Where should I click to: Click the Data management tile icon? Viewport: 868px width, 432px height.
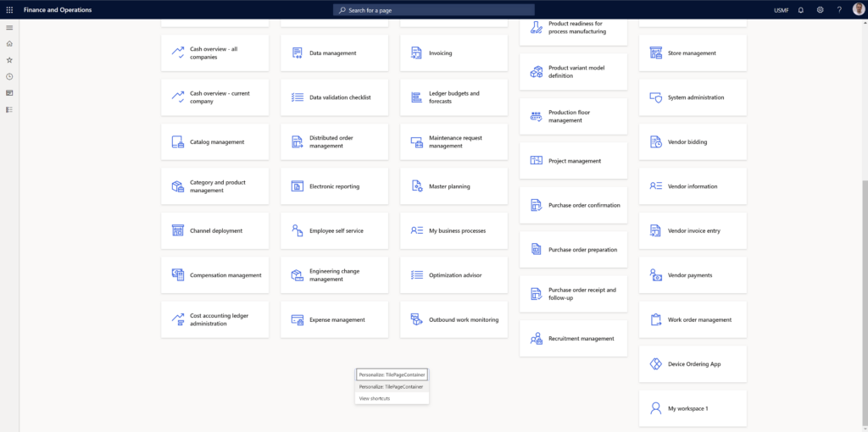pos(298,53)
